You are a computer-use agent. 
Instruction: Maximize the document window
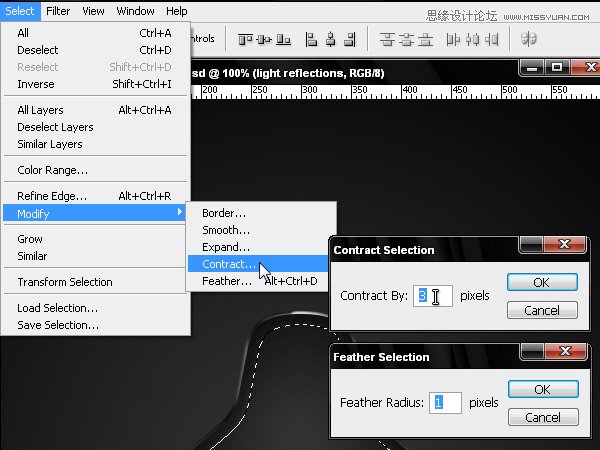557,68
